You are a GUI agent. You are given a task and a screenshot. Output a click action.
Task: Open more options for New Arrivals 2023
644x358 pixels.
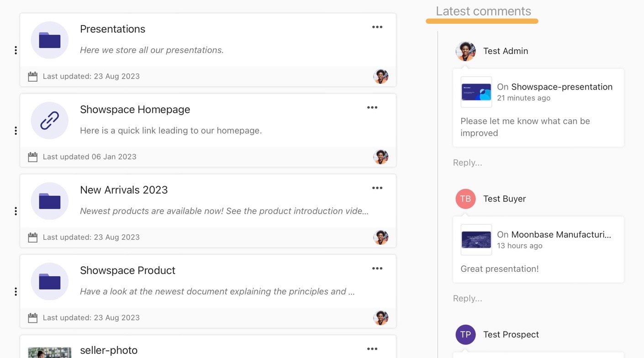(377, 188)
